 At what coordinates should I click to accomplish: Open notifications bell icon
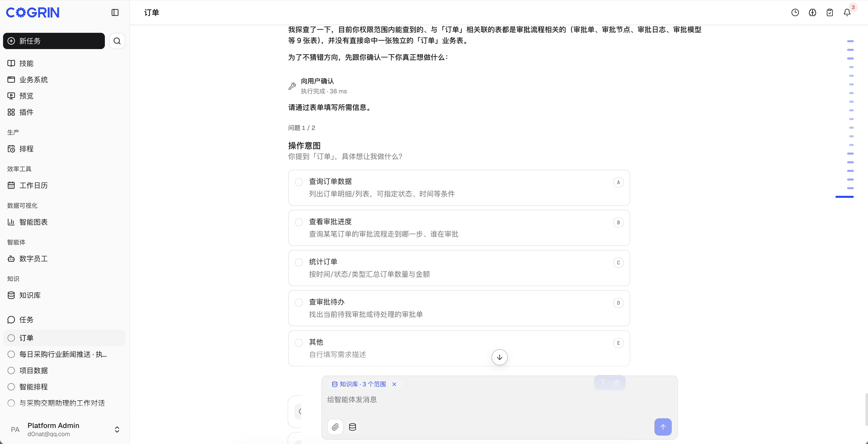coord(847,12)
